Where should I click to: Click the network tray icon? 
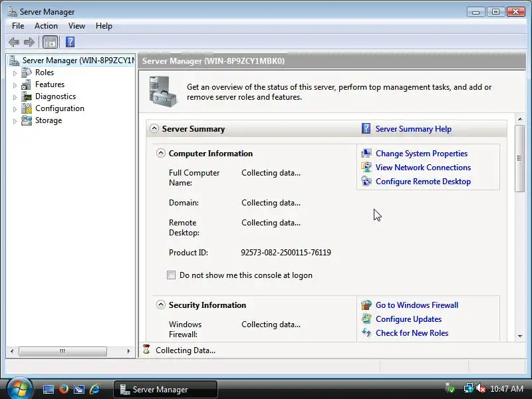pos(469,388)
